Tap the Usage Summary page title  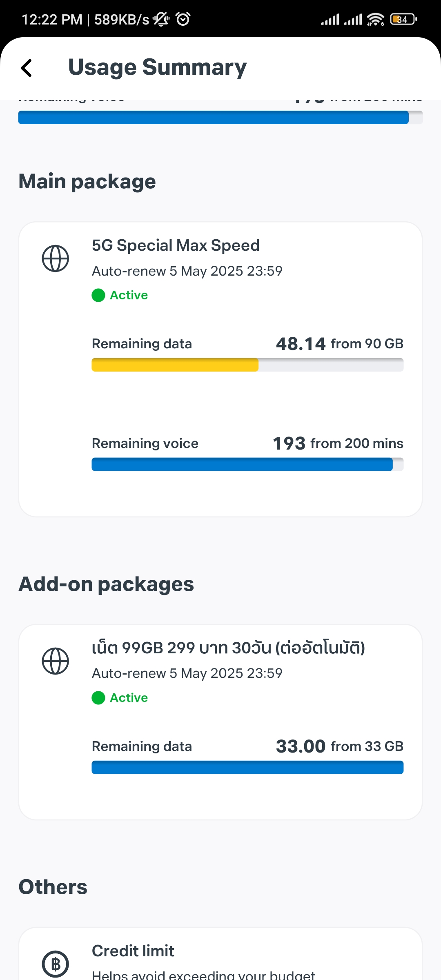tap(157, 67)
